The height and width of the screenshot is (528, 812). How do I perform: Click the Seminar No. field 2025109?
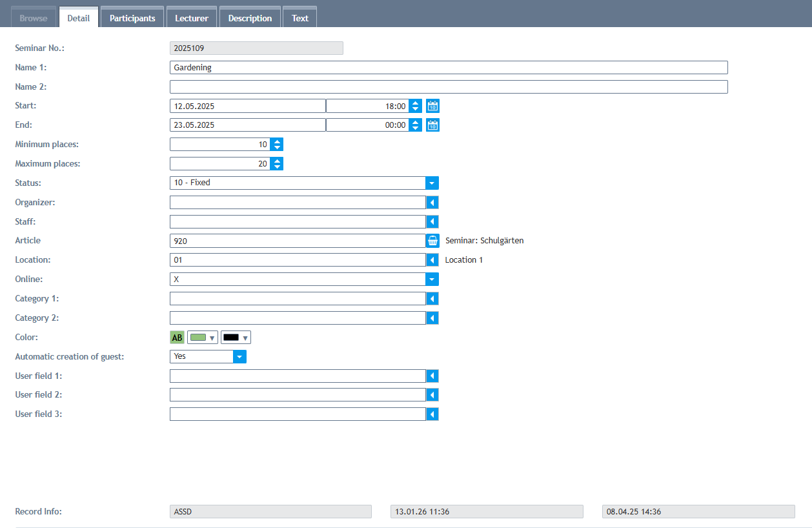pos(256,48)
